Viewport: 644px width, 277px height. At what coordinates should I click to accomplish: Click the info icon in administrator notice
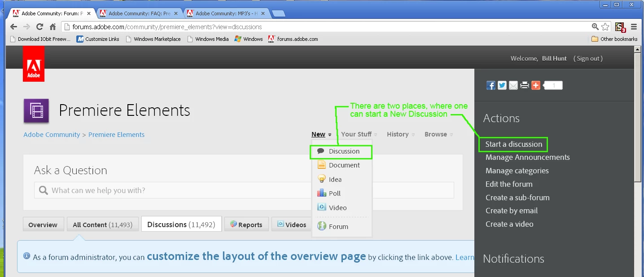coord(26,256)
